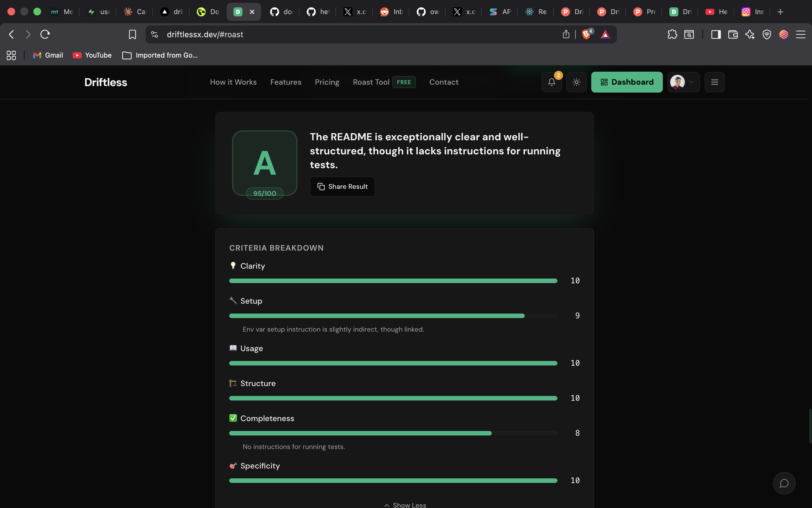The width and height of the screenshot is (812, 508).
Task: Go back with browser back arrow
Action: [12, 34]
